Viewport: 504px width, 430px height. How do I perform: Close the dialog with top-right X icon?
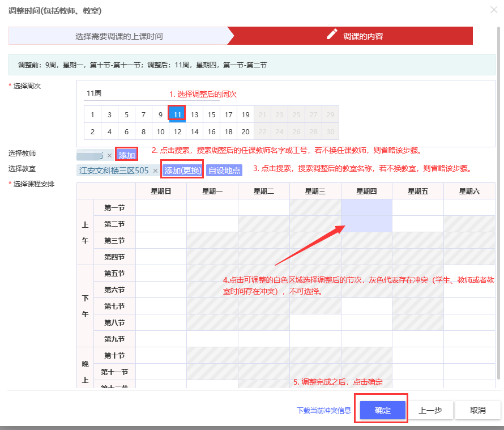(493, 10)
